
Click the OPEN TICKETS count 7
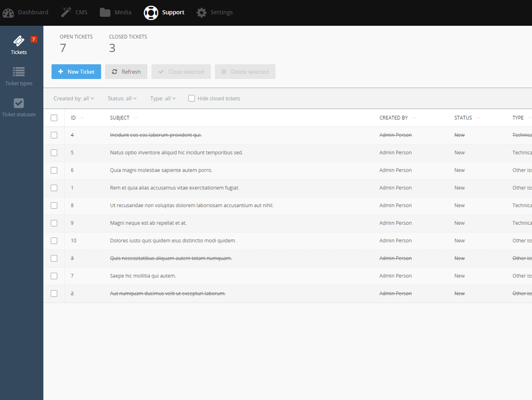click(x=63, y=48)
